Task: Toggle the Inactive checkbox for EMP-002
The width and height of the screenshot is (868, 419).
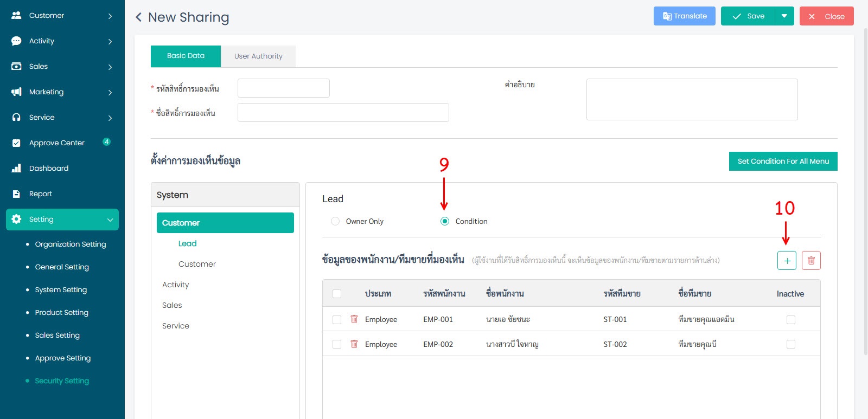Action: (790, 344)
